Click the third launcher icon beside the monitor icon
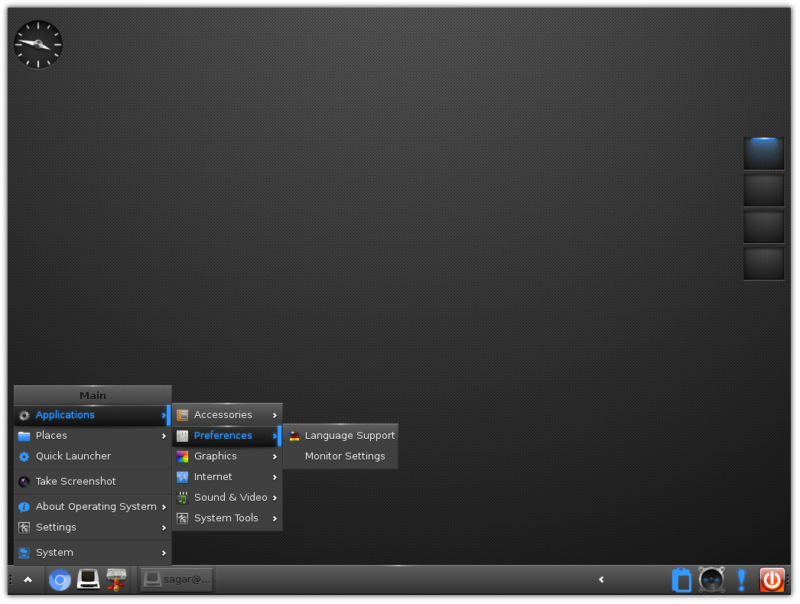 (117, 579)
